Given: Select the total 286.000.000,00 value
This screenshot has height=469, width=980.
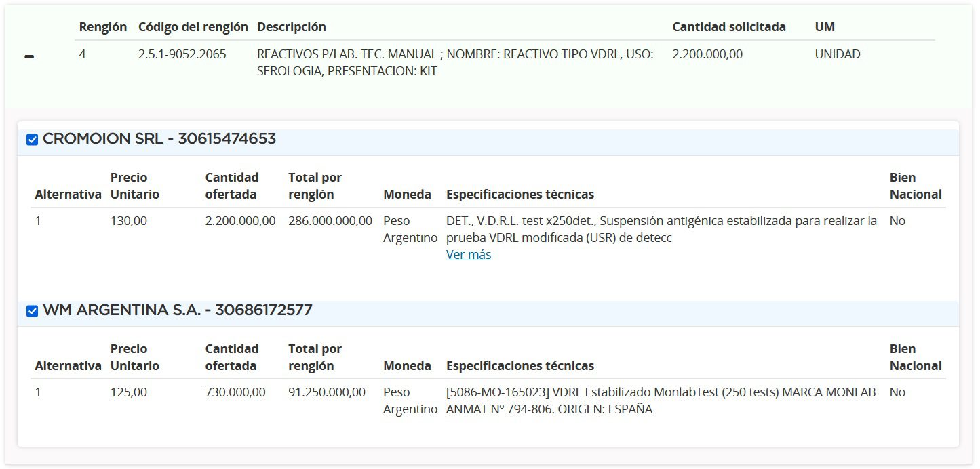Looking at the screenshot, I should (x=330, y=221).
